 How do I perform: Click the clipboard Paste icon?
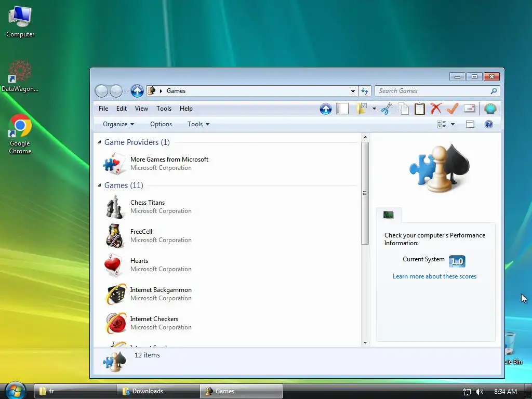(x=420, y=109)
